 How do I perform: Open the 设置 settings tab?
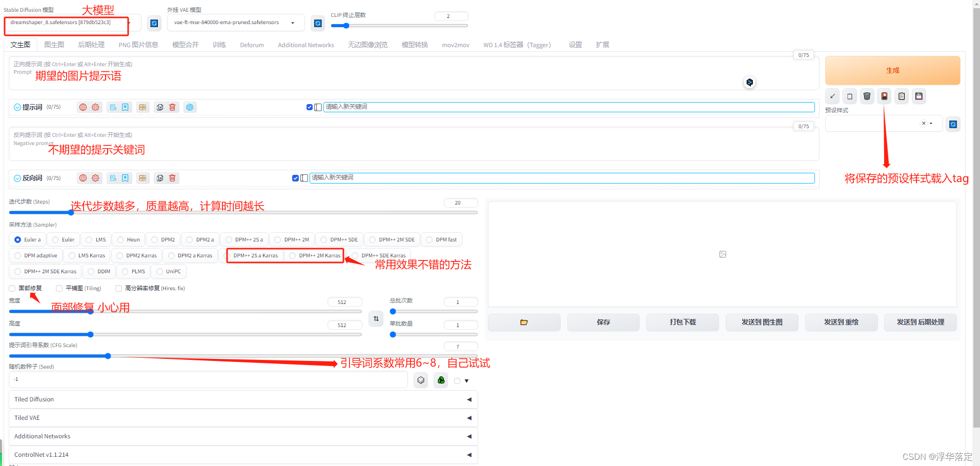(x=575, y=45)
